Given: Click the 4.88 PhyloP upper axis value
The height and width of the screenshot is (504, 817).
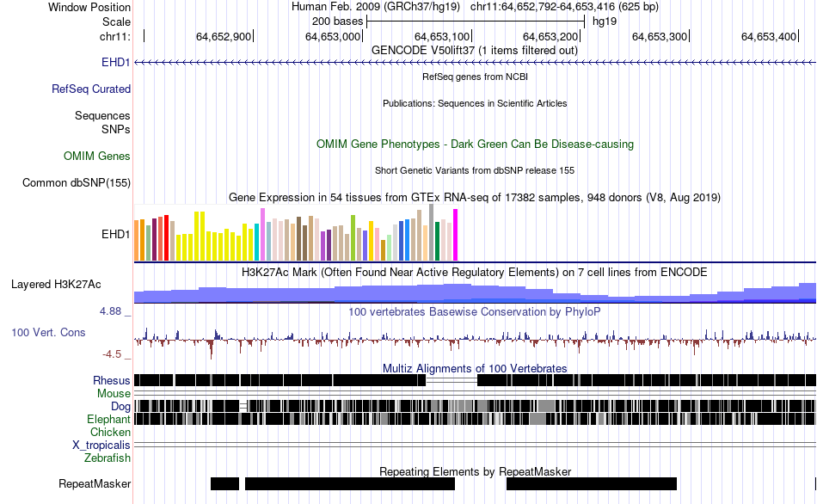Looking at the screenshot, I should pos(110,311).
